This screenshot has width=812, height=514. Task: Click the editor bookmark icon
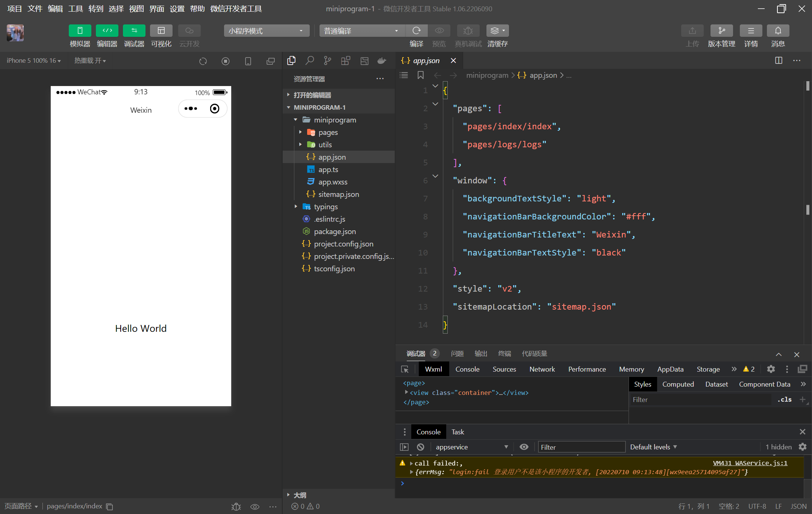pos(421,75)
